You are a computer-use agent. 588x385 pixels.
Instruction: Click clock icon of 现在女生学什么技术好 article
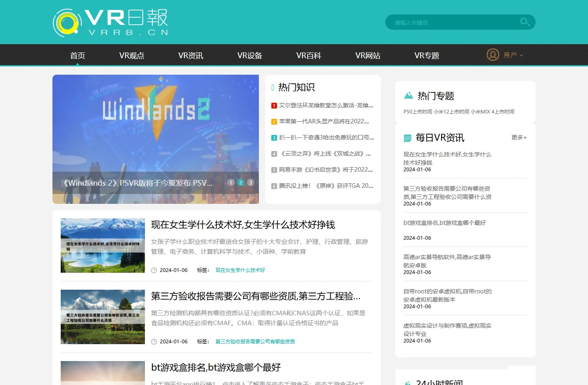(x=154, y=270)
